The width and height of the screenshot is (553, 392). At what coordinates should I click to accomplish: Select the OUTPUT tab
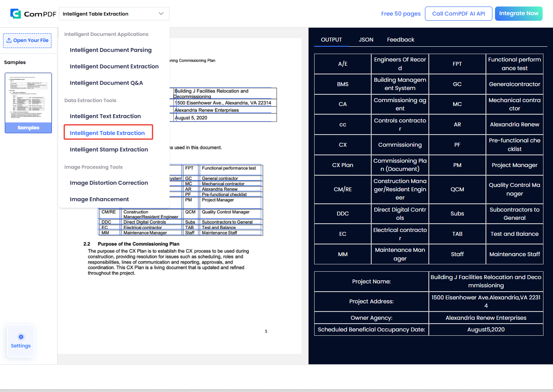331,39
